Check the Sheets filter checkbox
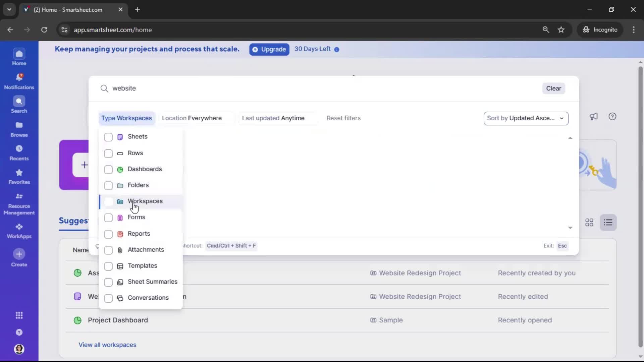Screen dimensions: 644x362 pyautogui.click(x=108, y=137)
